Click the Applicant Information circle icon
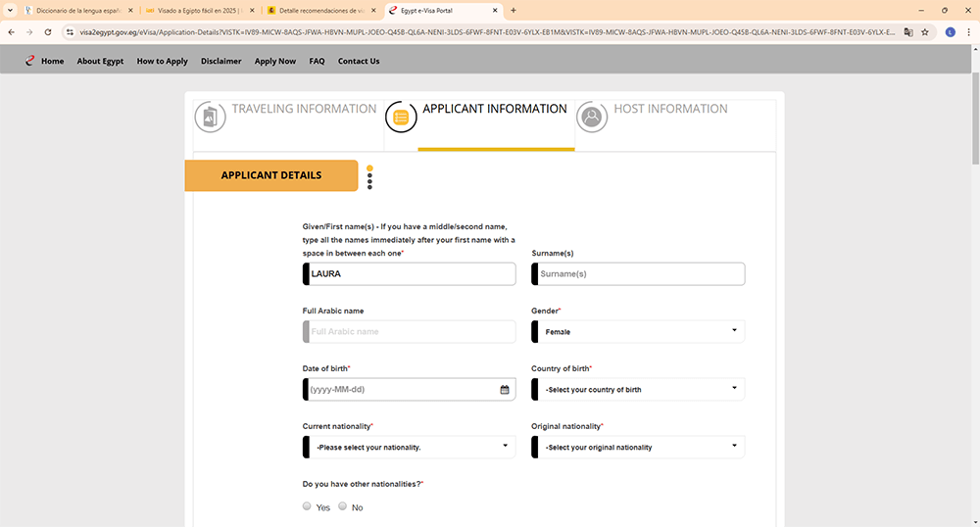980x527 pixels. 401,118
